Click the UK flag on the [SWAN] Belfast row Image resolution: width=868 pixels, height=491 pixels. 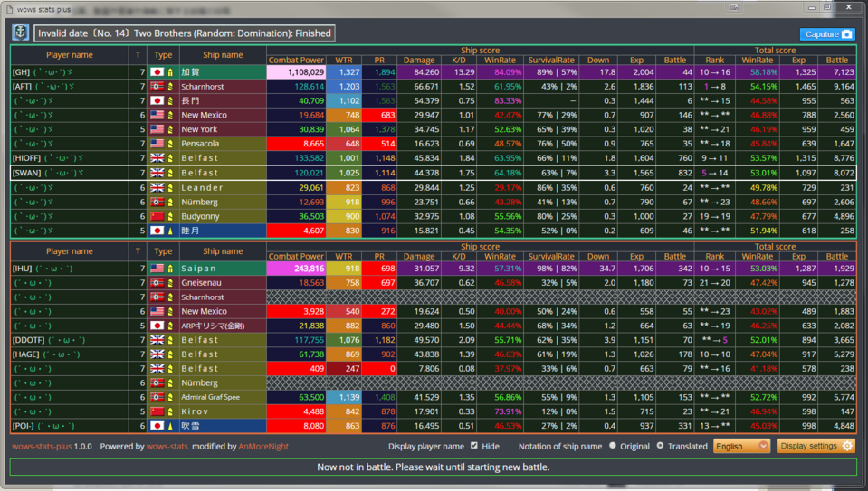coord(157,173)
